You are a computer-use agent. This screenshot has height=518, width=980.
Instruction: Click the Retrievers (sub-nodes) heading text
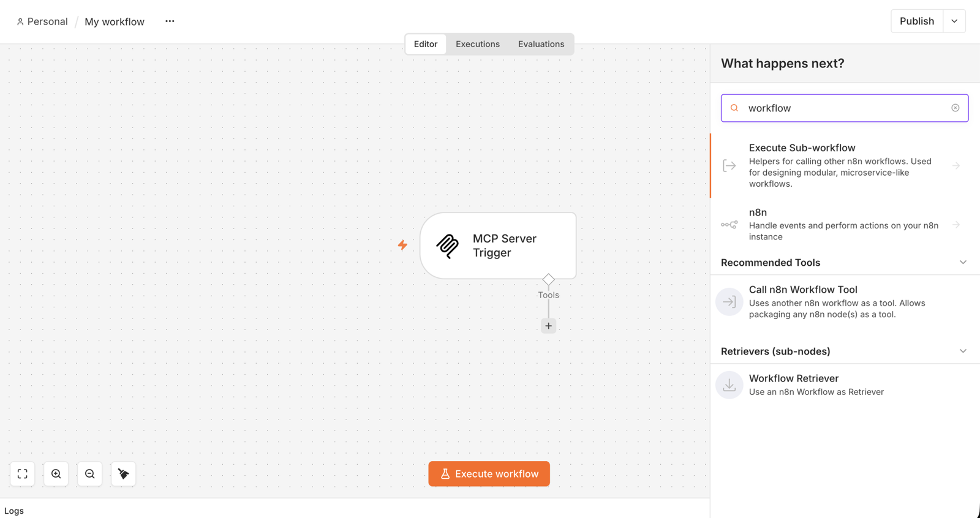tap(775, 351)
